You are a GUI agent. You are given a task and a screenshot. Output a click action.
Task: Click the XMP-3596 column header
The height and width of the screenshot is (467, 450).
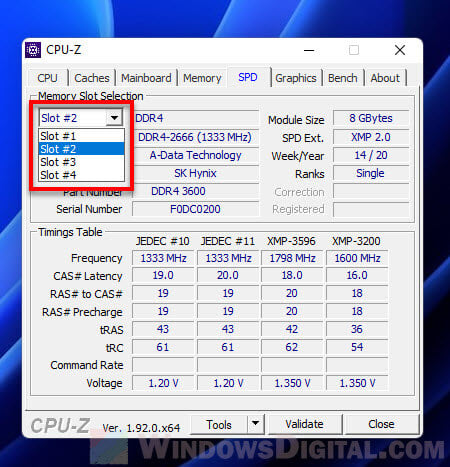tap(291, 241)
